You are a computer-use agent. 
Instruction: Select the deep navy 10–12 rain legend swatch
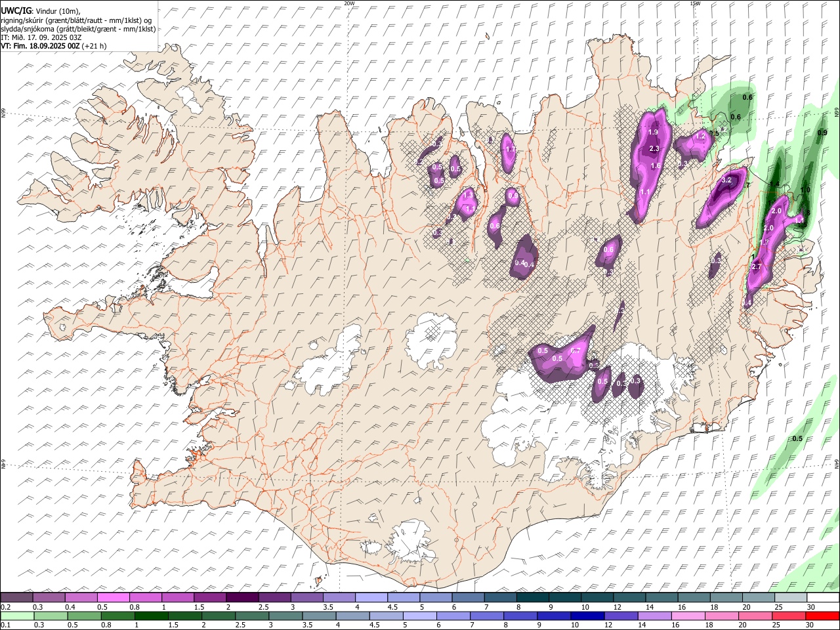coord(588,616)
